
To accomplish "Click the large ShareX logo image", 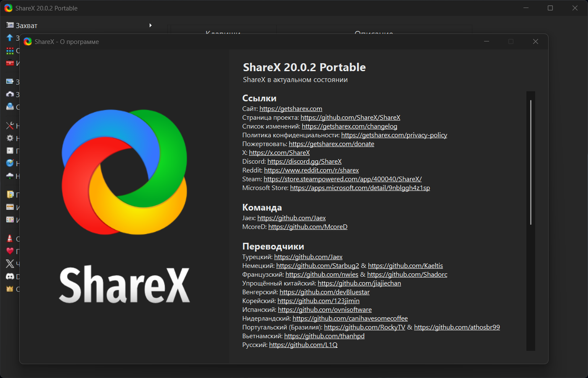I will point(124,172).
